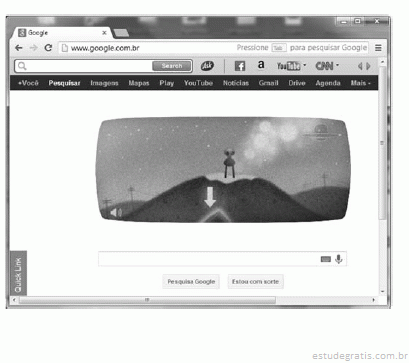Go to Imagens in Google bar

(x=104, y=83)
